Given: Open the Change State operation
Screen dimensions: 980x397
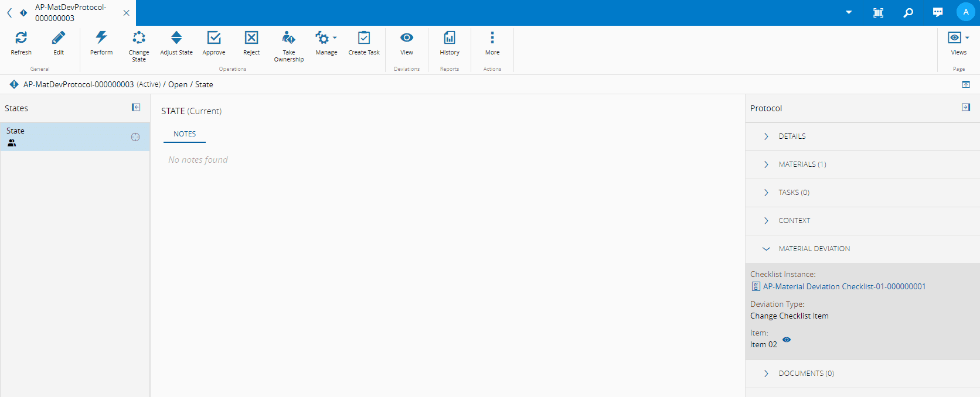Looking at the screenshot, I should coord(139,39).
